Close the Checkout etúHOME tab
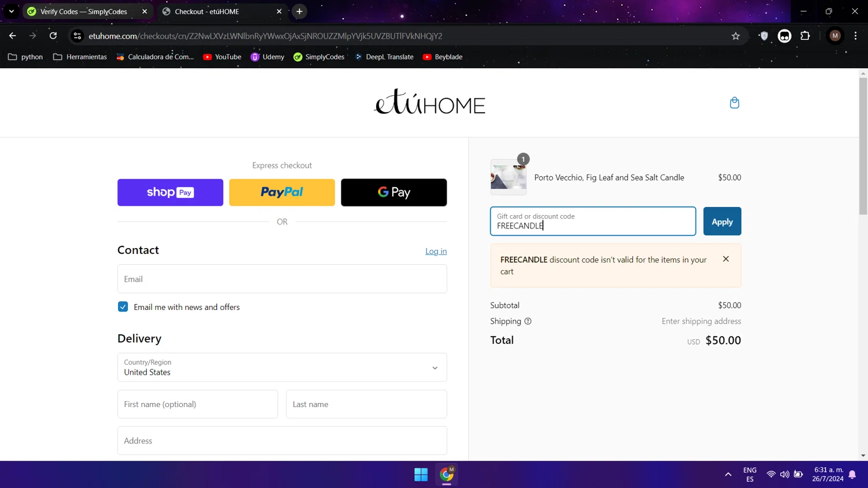The image size is (868, 488). (x=279, y=12)
